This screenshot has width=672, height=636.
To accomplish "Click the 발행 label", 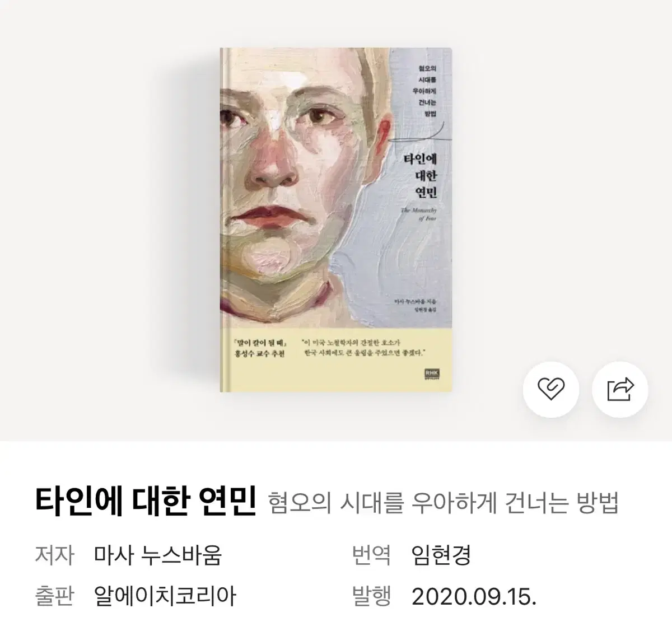I will [371, 596].
